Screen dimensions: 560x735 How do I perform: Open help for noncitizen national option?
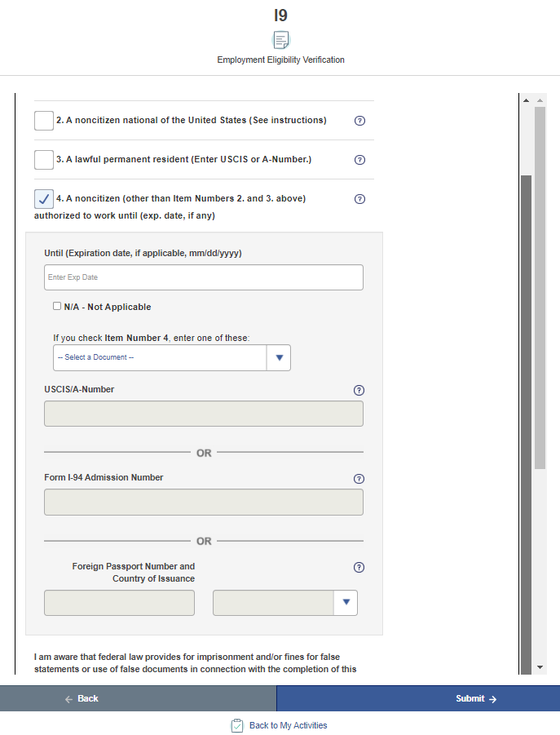click(x=359, y=121)
